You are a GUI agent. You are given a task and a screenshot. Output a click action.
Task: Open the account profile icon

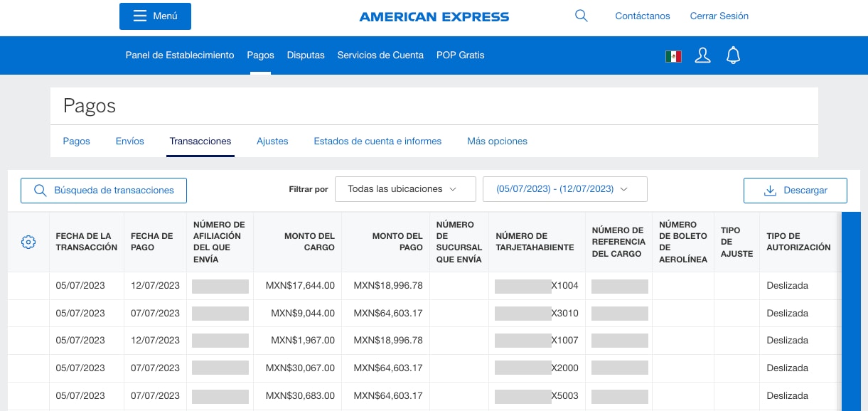[702, 55]
